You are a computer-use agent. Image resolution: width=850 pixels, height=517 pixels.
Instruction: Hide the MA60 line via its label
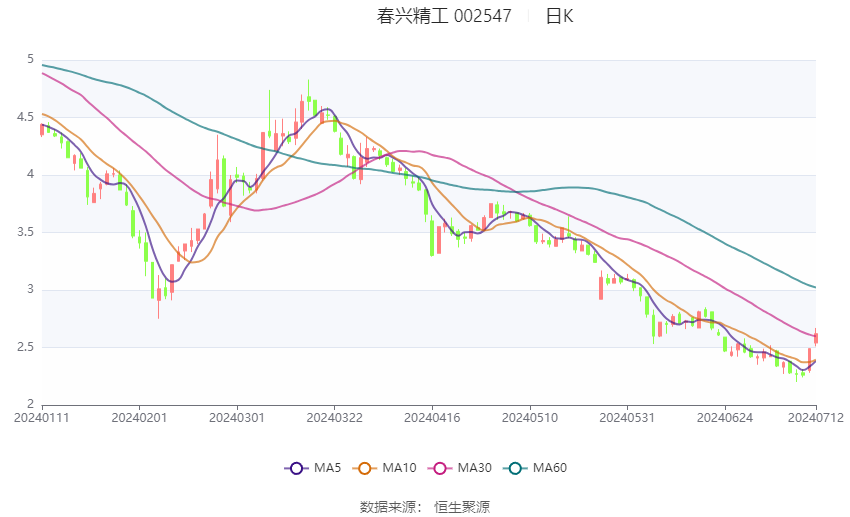pyautogui.click(x=550, y=468)
